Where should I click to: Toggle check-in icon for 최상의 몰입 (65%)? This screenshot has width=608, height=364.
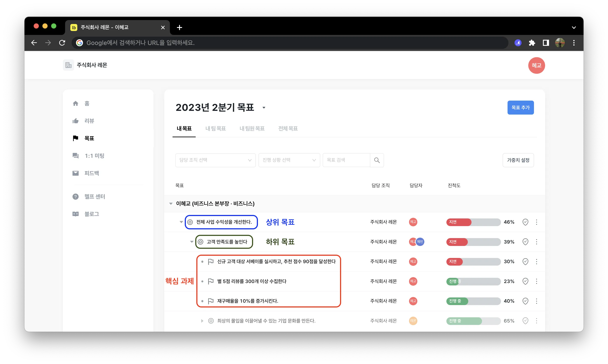click(525, 321)
